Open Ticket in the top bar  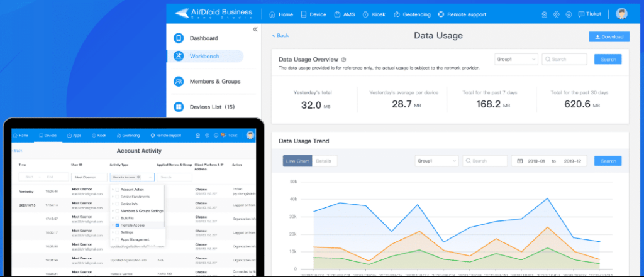590,14
